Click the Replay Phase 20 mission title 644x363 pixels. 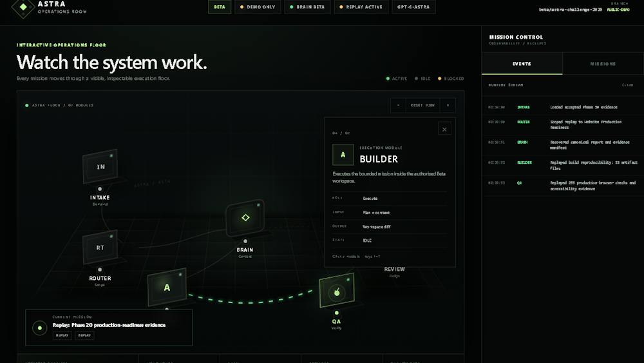point(109,325)
